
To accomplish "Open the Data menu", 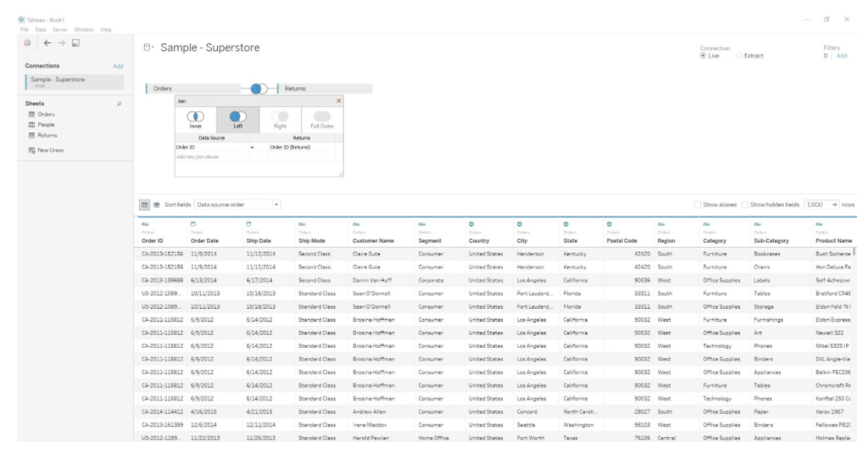I will coord(41,30).
